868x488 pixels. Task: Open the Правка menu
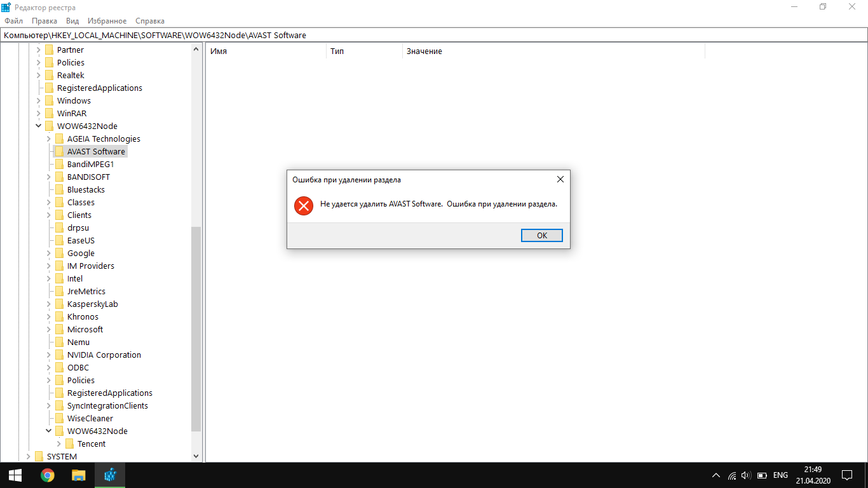click(x=44, y=21)
